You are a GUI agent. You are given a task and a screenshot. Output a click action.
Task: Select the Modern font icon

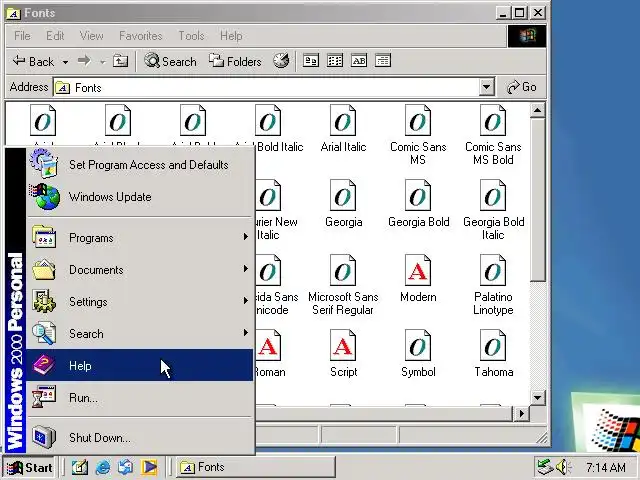(x=418, y=271)
